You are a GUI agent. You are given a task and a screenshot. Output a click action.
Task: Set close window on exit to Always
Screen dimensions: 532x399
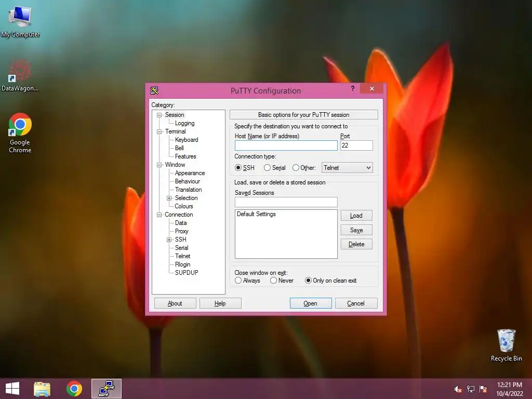(x=238, y=281)
